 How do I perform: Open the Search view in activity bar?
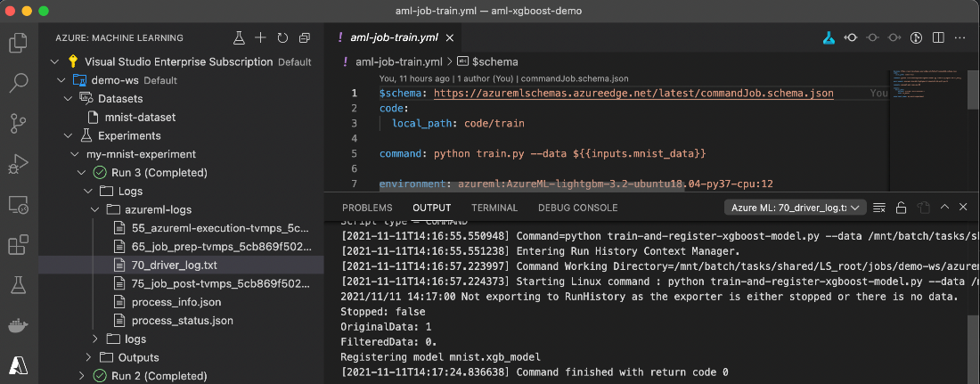(18, 83)
